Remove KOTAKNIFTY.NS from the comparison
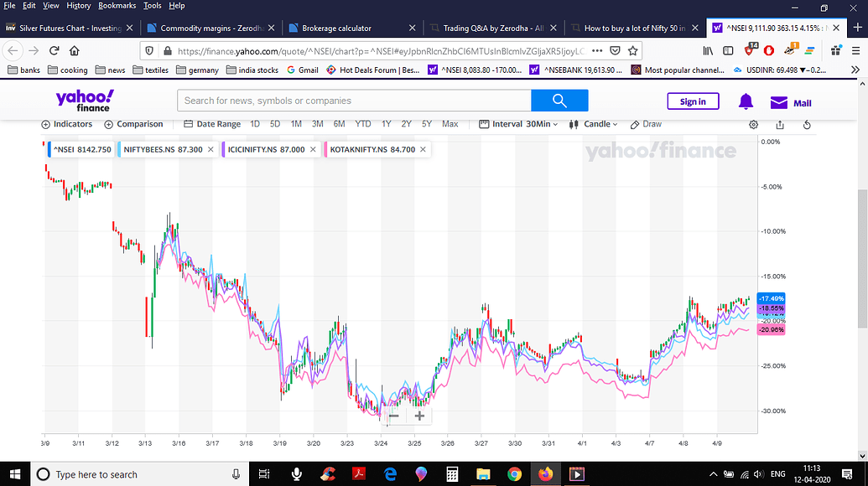The image size is (868, 486). coord(423,148)
